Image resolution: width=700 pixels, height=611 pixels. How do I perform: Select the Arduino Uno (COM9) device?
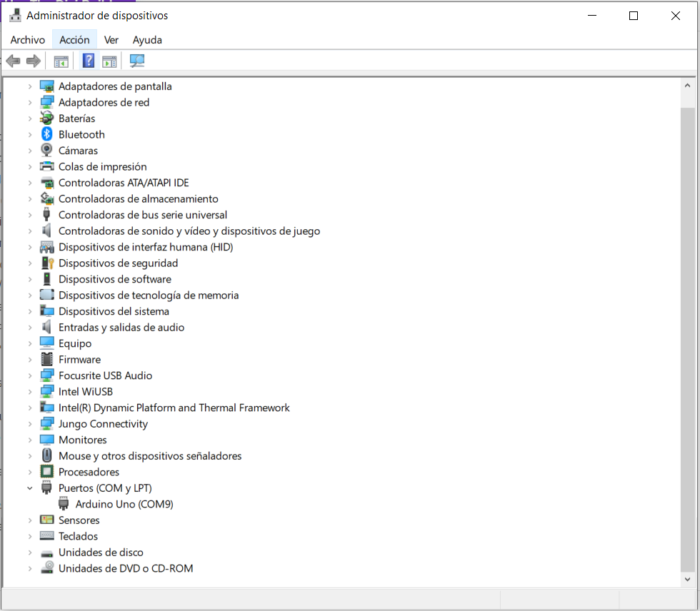124,504
